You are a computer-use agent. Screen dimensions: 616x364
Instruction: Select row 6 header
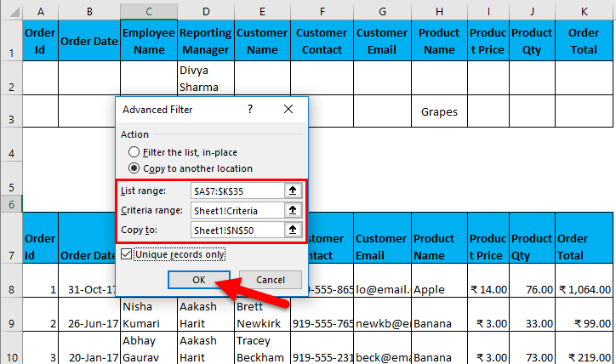click(11, 204)
